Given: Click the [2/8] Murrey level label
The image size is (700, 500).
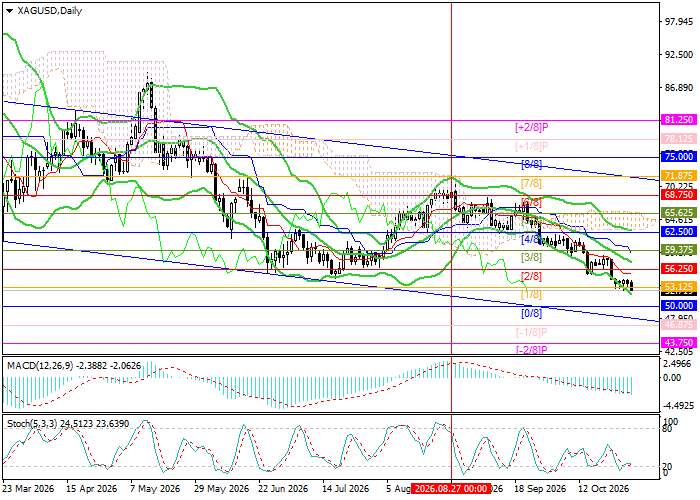Looking at the screenshot, I should tap(531, 276).
